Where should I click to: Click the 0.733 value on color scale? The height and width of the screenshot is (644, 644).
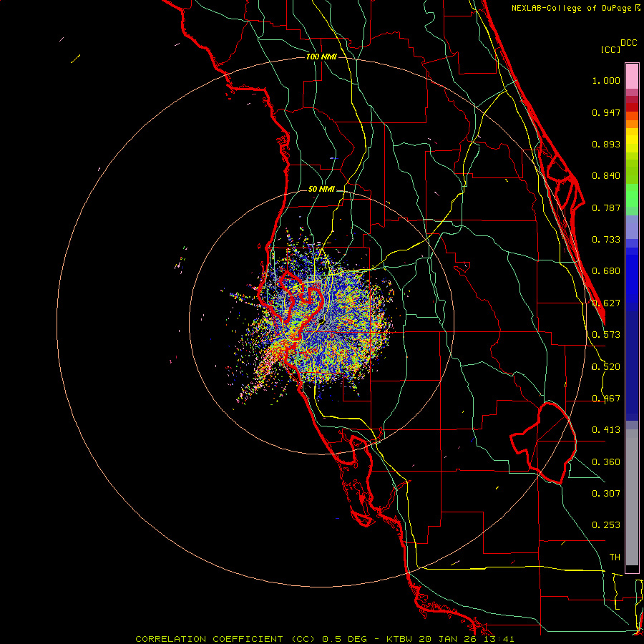606,240
